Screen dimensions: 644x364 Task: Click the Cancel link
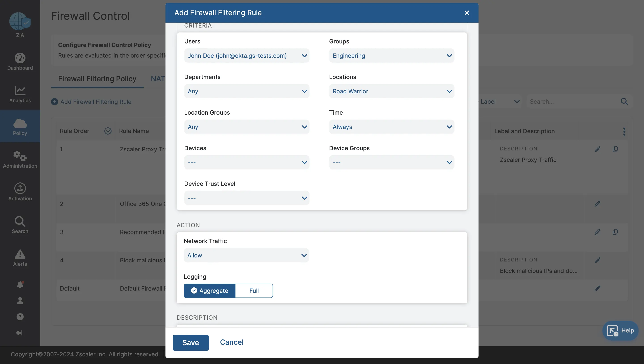tap(231, 342)
